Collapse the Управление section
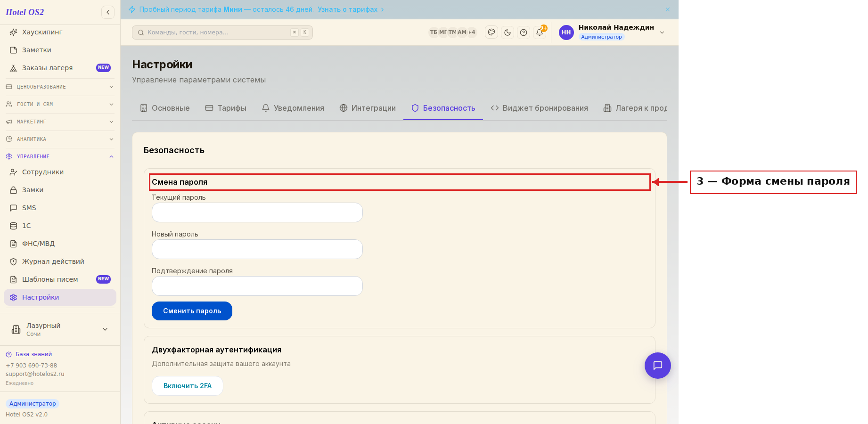868x424 pixels. 60,156
